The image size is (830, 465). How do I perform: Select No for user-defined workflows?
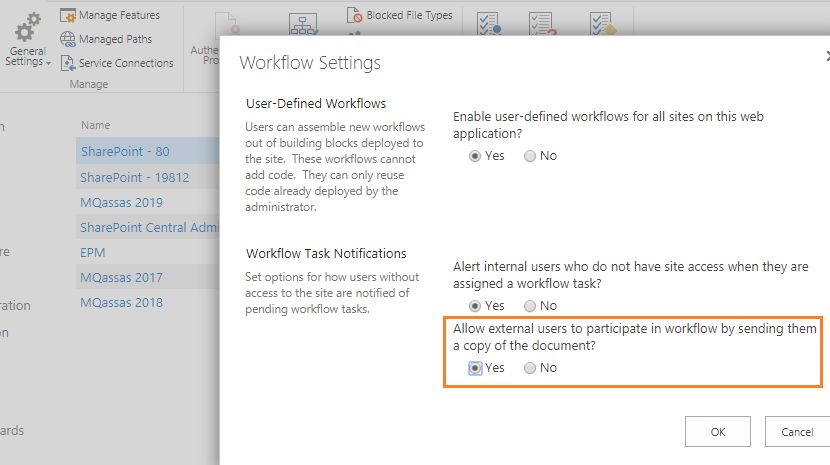tap(530, 156)
